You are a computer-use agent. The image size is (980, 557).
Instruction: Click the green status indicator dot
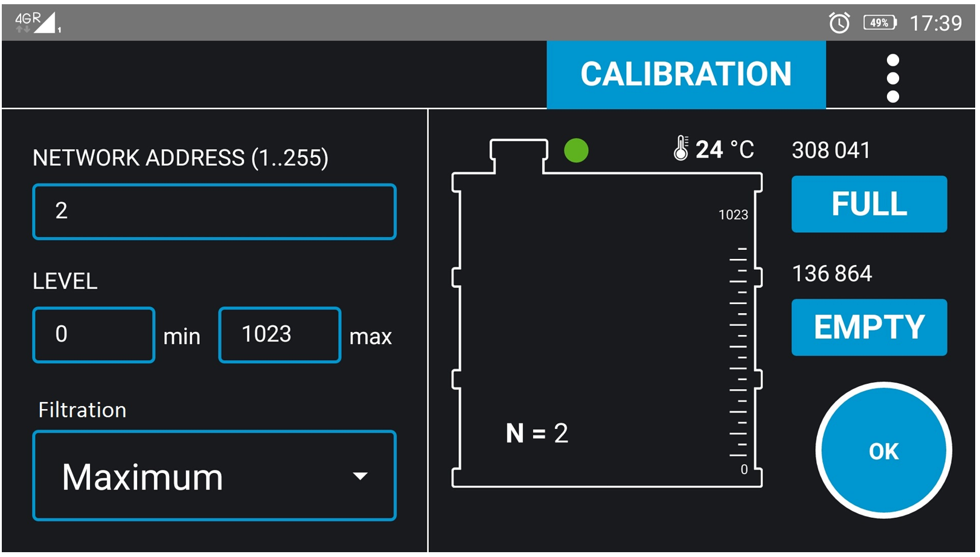(x=575, y=150)
